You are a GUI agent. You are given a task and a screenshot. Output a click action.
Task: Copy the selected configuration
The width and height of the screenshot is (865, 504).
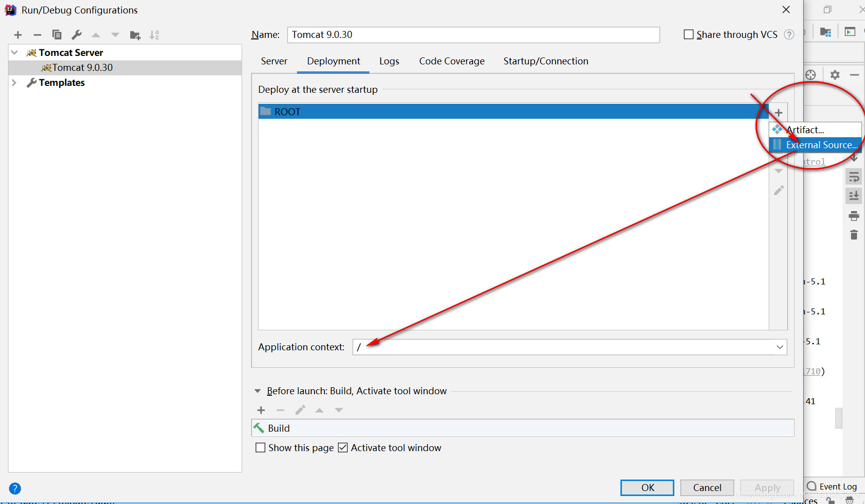(x=57, y=35)
